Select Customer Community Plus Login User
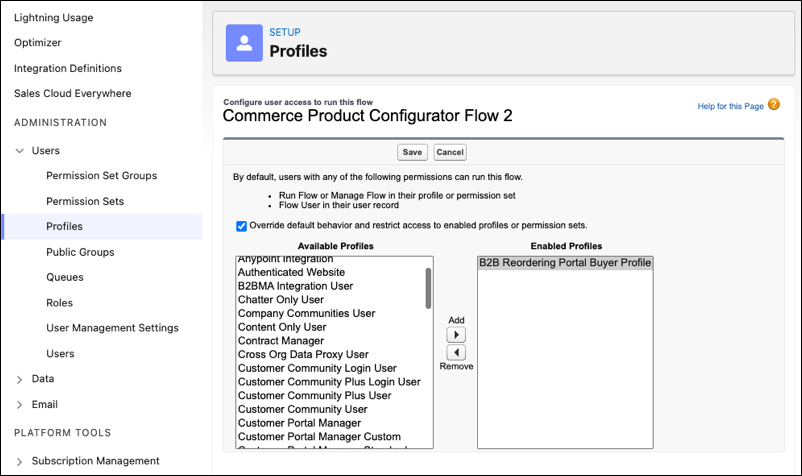 pos(329,382)
